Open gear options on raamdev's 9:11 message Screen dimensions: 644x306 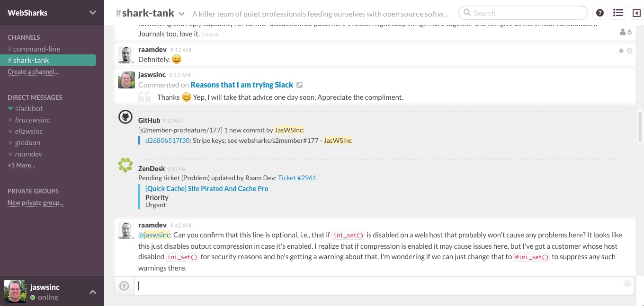[x=630, y=51]
